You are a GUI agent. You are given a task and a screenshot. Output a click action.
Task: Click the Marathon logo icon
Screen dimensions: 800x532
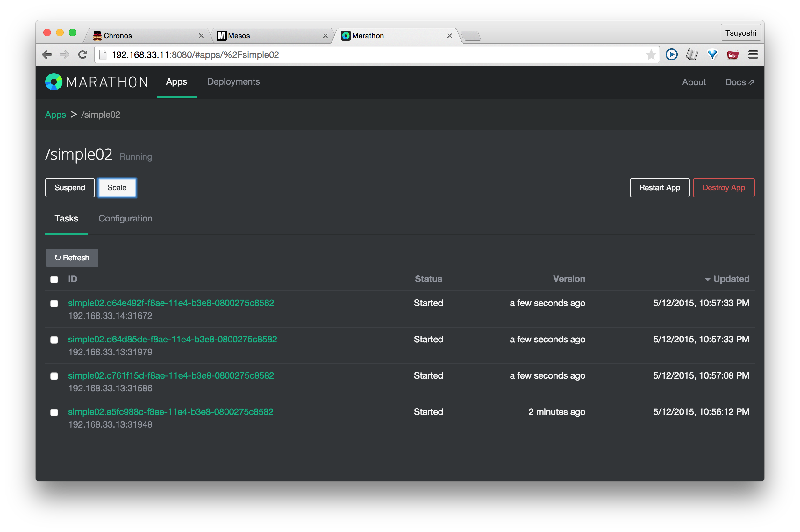coord(54,81)
